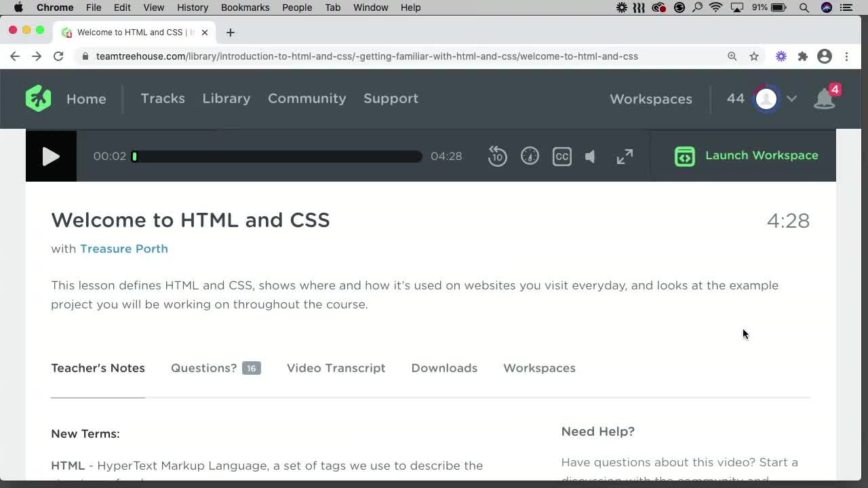Rewind the video 10 seconds
The width and height of the screenshot is (868, 488).
497,156
